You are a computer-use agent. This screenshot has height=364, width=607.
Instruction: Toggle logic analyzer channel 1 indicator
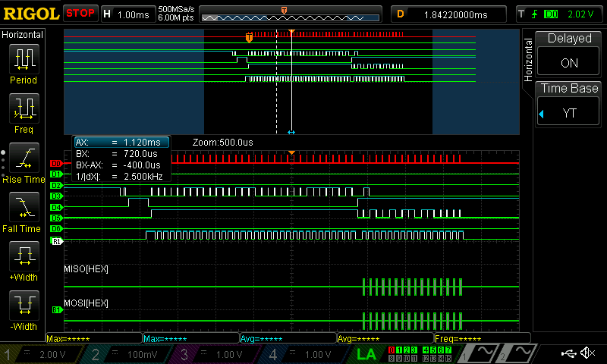tap(399, 350)
